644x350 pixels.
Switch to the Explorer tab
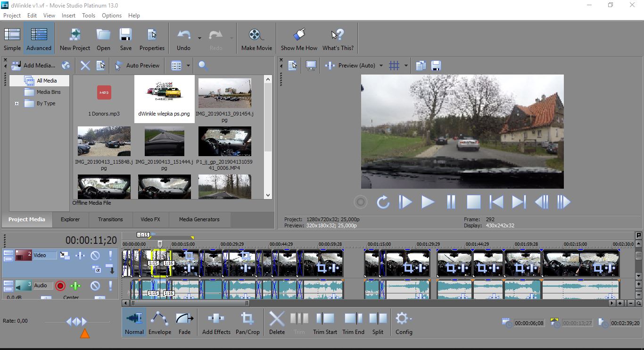click(70, 219)
